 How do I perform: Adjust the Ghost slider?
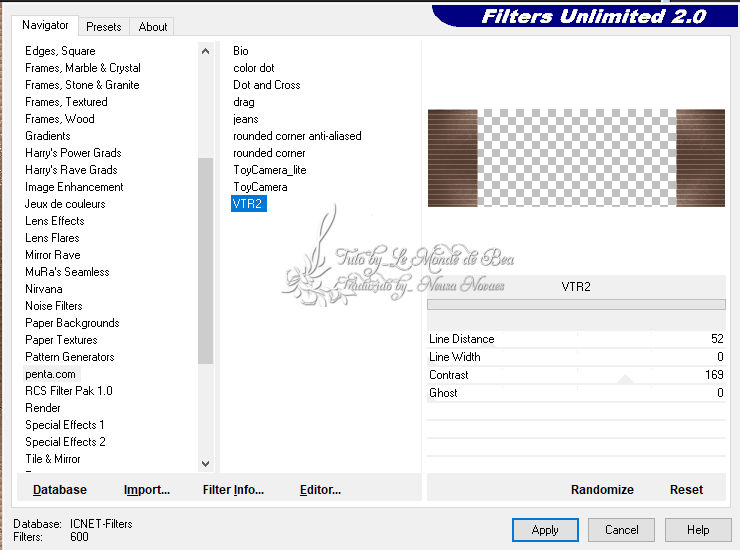576,393
